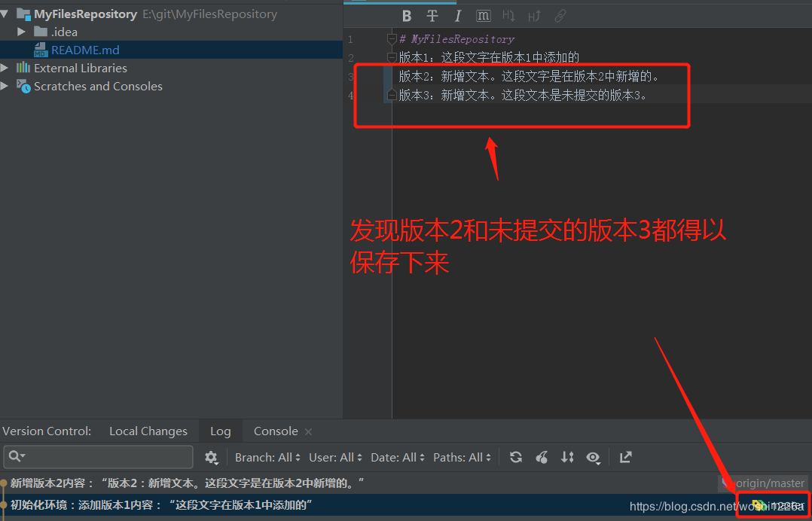Click the origin/master branch label
This screenshot has height=521, width=812.
tap(770, 483)
